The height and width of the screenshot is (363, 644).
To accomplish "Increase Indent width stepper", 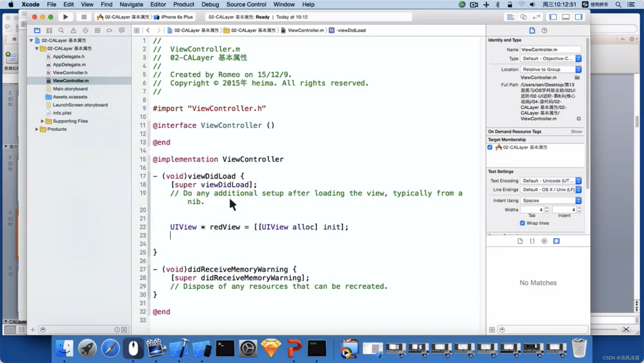I will (579, 208).
